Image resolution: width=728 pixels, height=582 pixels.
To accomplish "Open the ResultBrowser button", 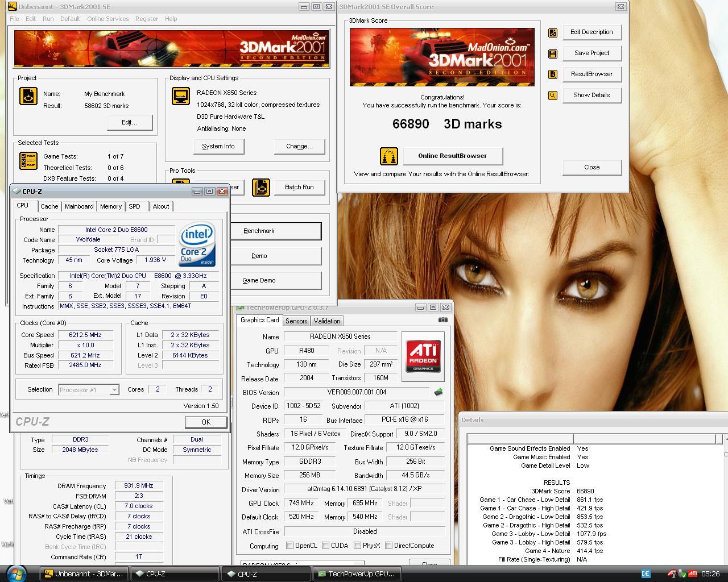I will coord(591,74).
